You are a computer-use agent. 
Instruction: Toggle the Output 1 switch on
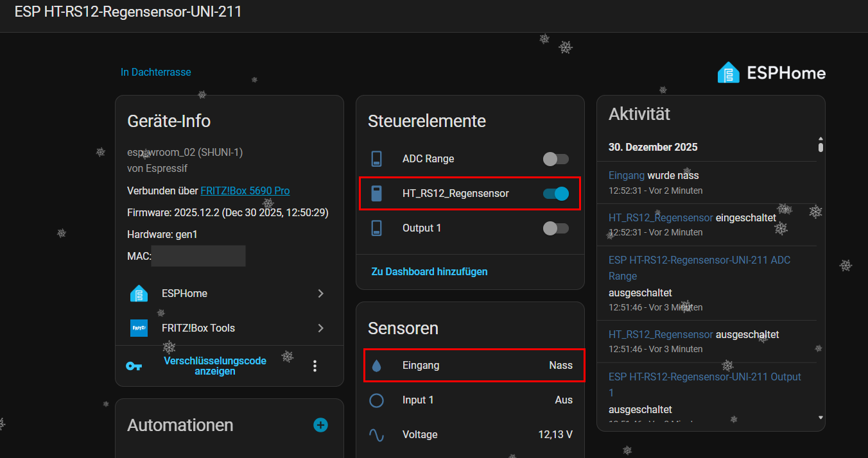pyautogui.click(x=555, y=228)
